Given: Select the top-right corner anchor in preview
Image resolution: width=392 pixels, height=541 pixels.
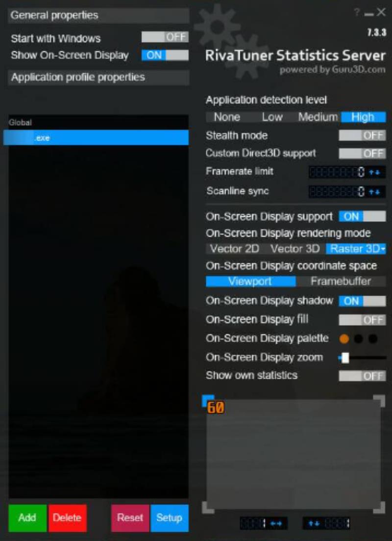Looking at the screenshot, I should [x=379, y=401].
